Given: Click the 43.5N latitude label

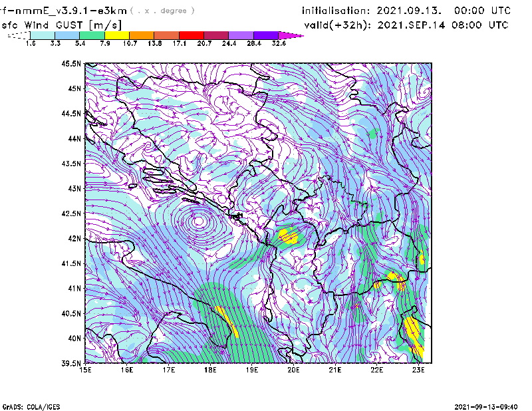Looking at the screenshot, I should [x=71, y=164].
